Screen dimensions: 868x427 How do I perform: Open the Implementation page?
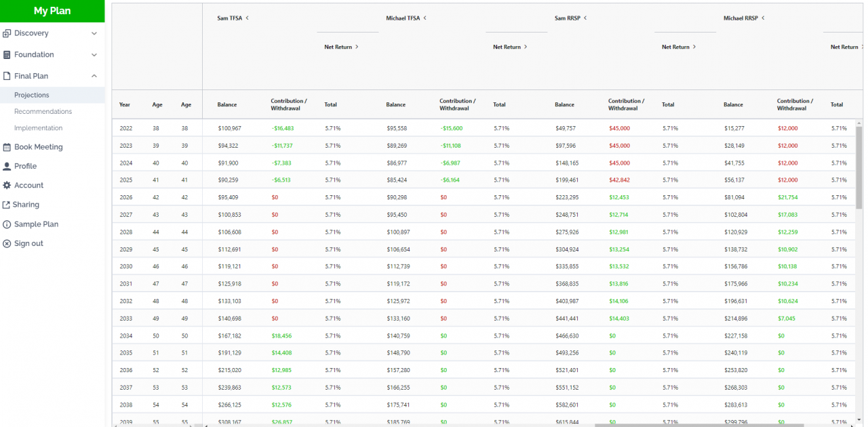pyautogui.click(x=38, y=128)
